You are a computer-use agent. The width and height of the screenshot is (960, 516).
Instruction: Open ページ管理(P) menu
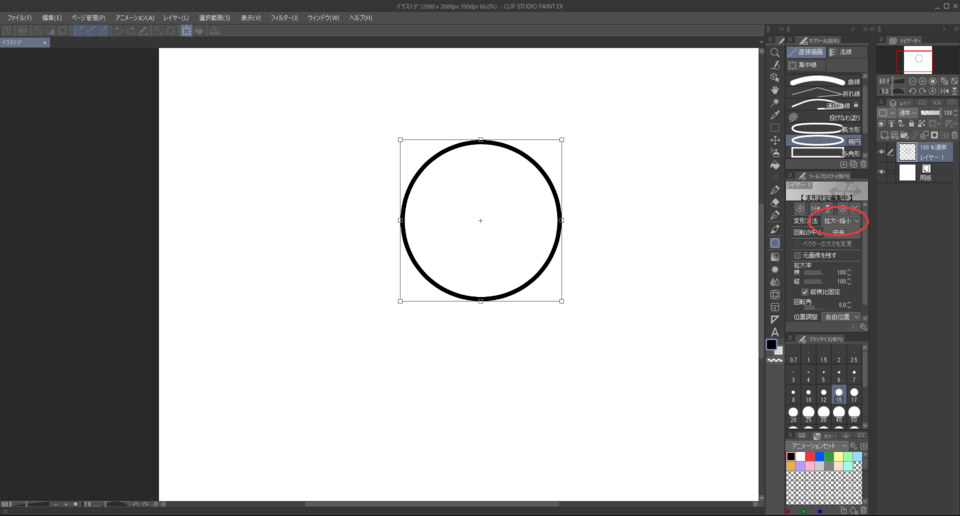[88, 18]
